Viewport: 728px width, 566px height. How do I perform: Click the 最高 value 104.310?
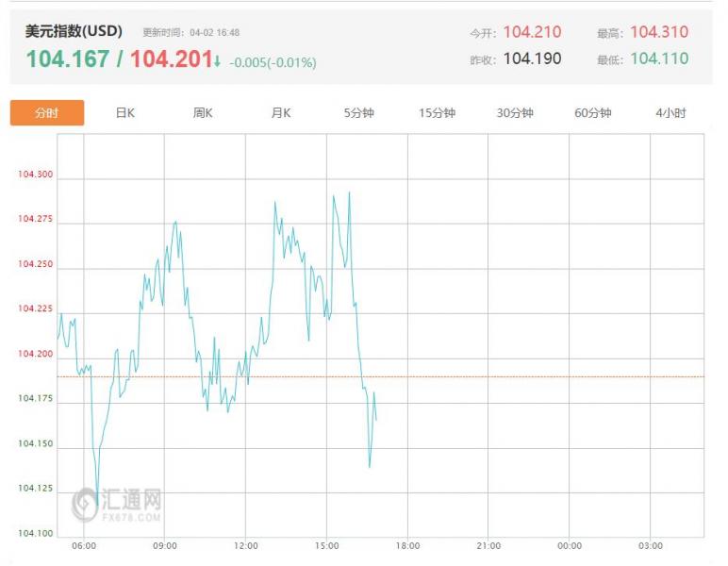[659, 32]
